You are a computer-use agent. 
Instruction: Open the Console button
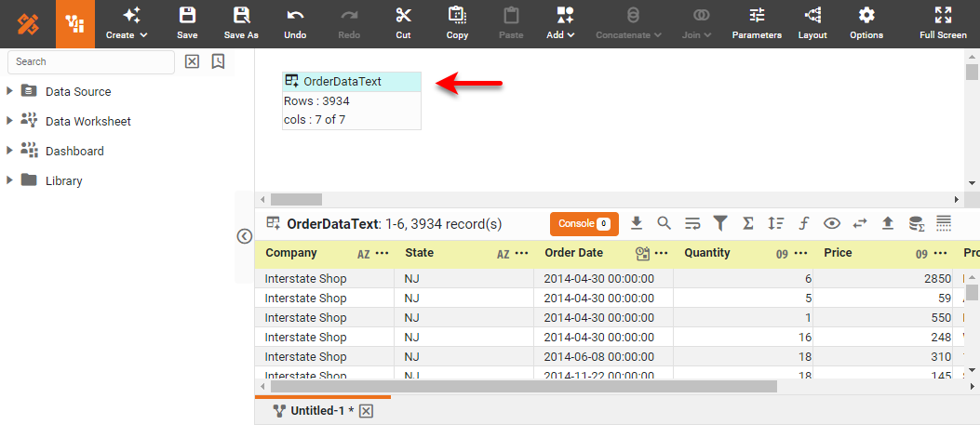[584, 223]
